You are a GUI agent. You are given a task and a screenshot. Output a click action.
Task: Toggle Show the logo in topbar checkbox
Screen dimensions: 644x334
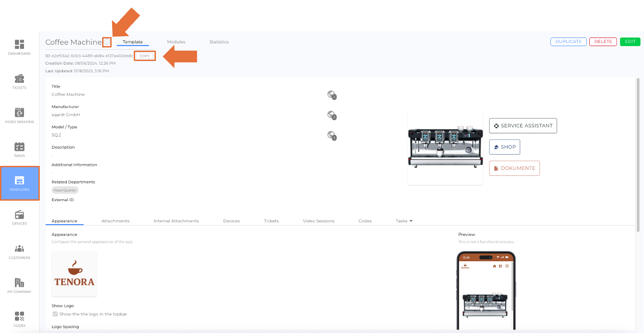coord(55,314)
